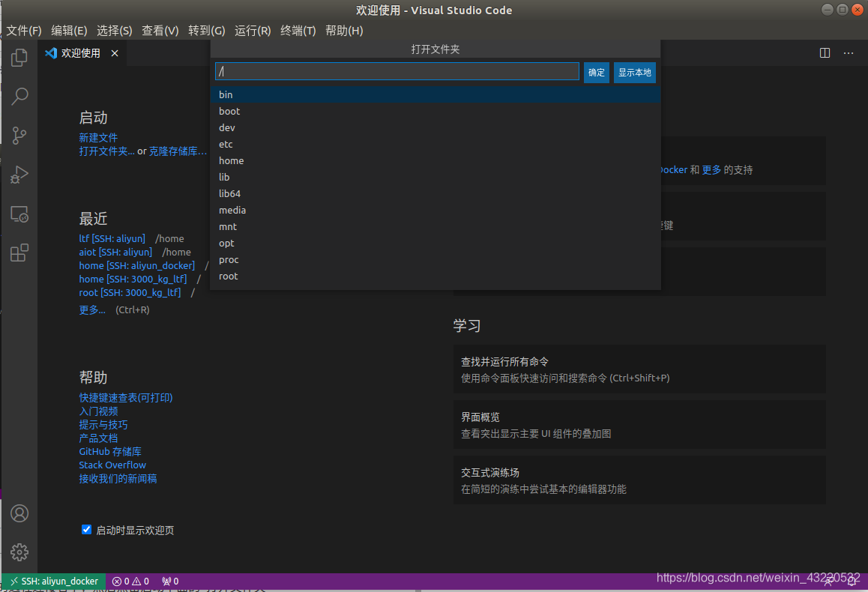Open recent aiot [SSH: aliyun]

[x=115, y=252]
